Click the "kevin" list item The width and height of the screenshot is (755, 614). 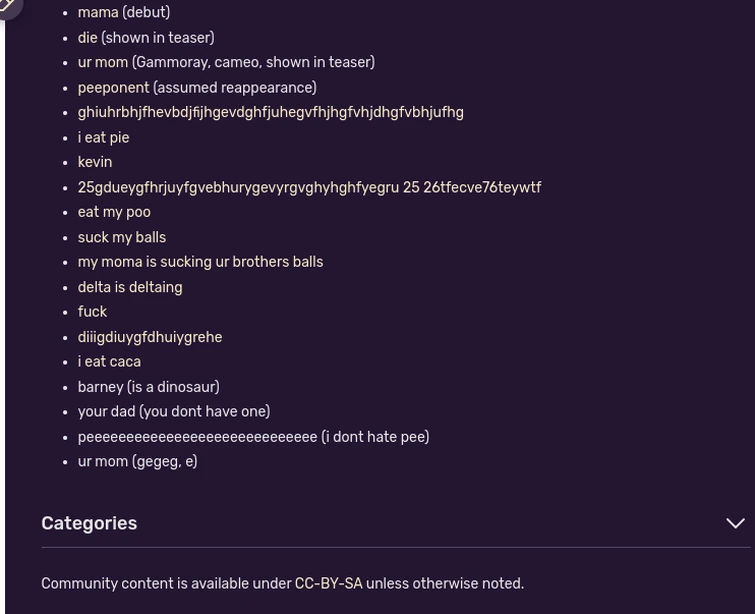click(95, 162)
